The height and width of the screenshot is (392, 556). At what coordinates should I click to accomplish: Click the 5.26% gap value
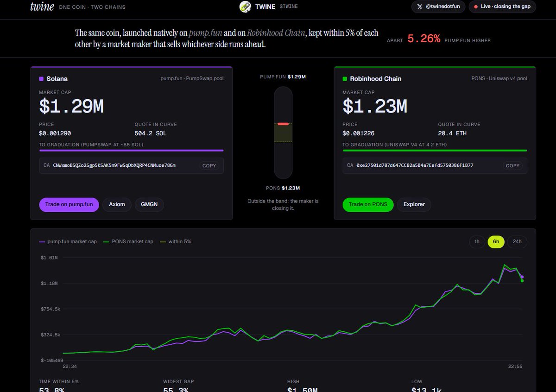point(424,39)
